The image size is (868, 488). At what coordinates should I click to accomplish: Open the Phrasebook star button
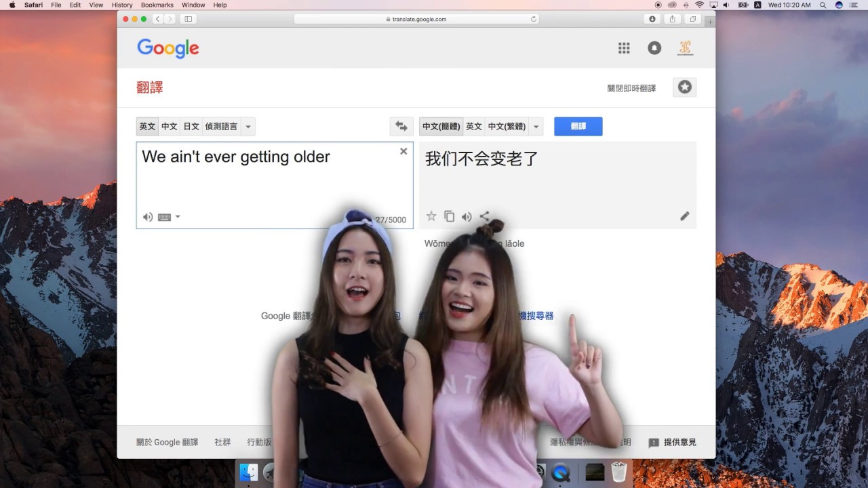pos(685,87)
